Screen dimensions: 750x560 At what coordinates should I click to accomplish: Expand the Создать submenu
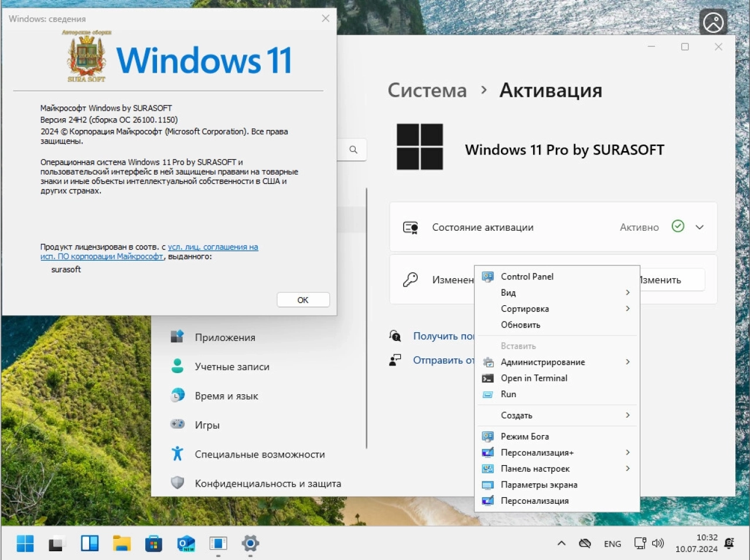[x=557, y=415]
